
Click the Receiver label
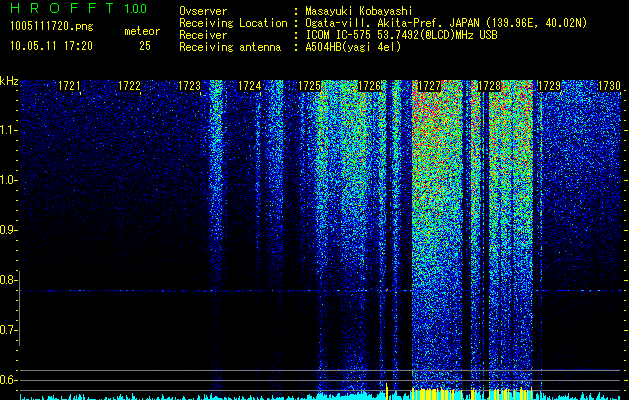click(x=203, y=35)
